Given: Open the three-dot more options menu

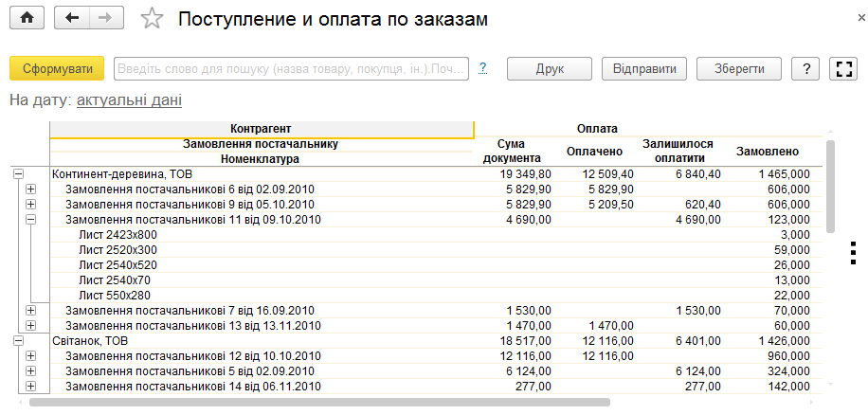Looking at the screenshot, I should (853, 253).
